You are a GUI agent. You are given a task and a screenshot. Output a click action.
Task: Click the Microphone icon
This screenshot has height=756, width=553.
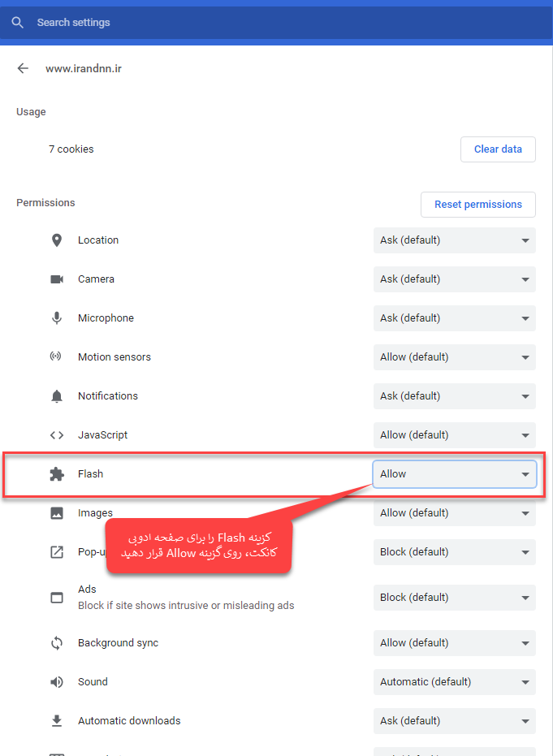[x=56, y=318]
